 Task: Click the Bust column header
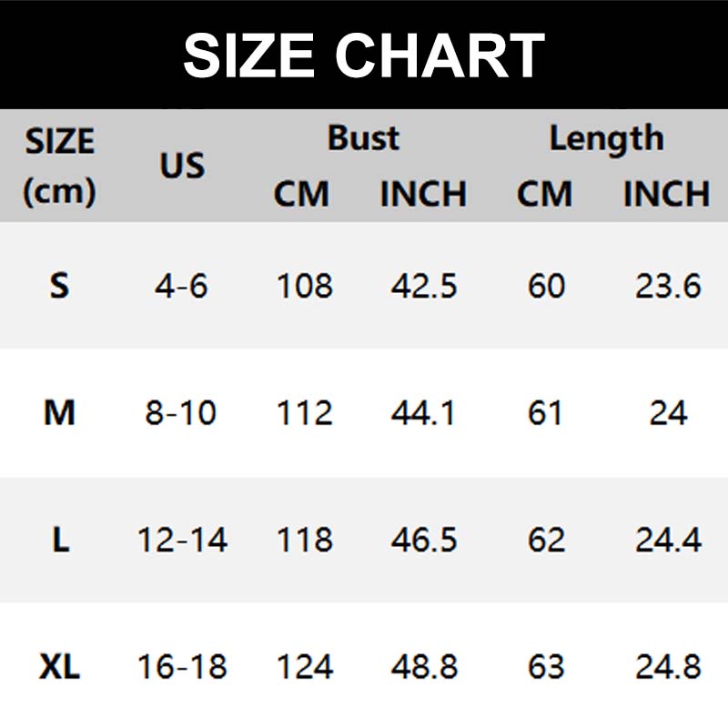click(x=363, y=138)
